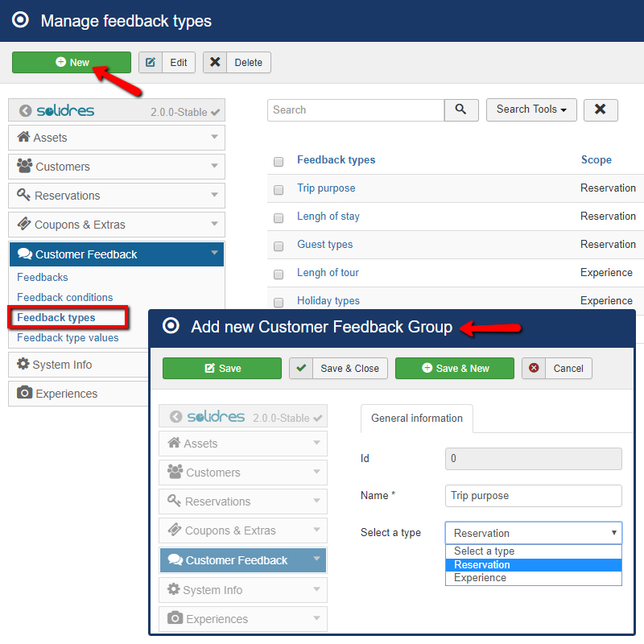The width and height of the screenshot is (644, 644).
Task: Click inside the Name input field
Action: (x=533, y=495)
